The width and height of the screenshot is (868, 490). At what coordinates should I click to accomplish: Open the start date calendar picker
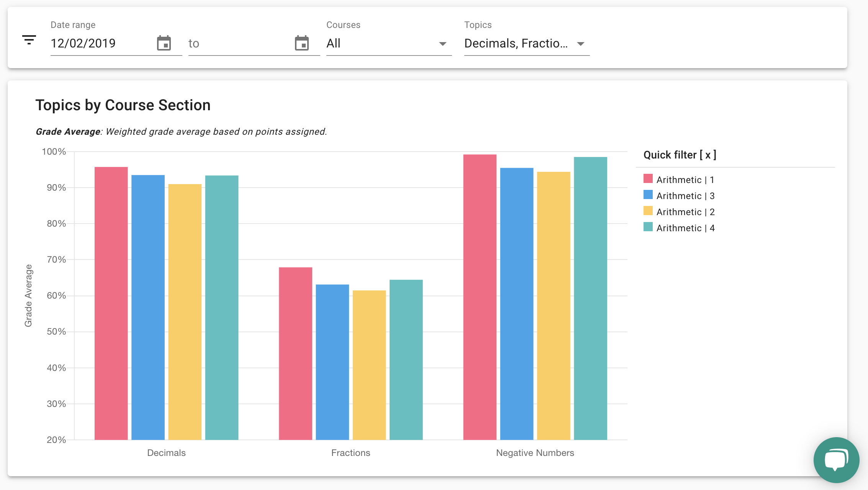coord(164,43)
